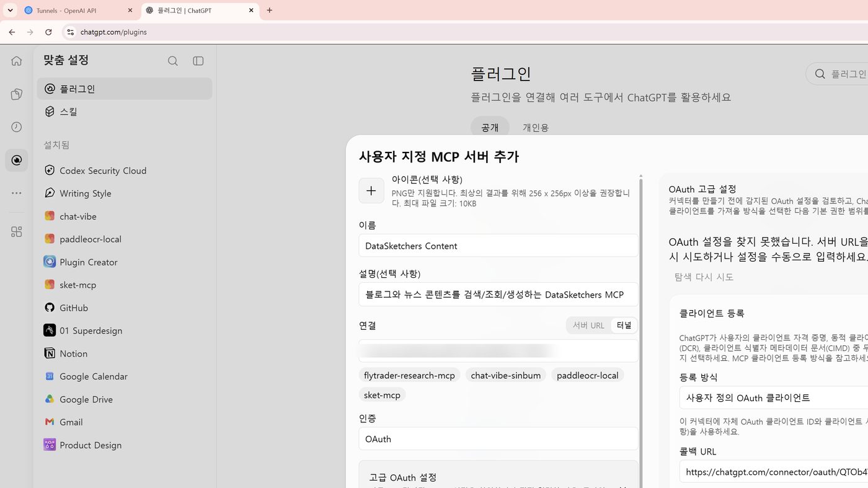Viewport: 868px width, 488px height.
Task: Open 플러그인 in sidebar menu
Action: pyautogui.click(x=125, y=89)
